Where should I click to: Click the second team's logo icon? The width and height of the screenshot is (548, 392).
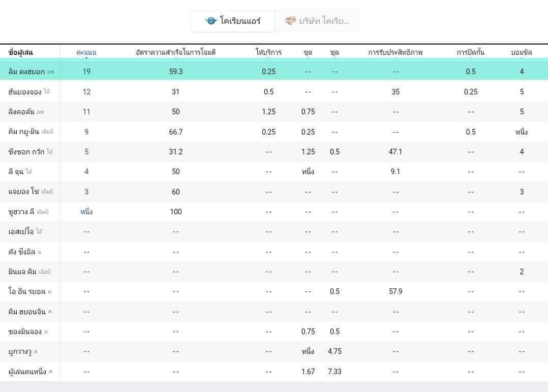[290, 21]
